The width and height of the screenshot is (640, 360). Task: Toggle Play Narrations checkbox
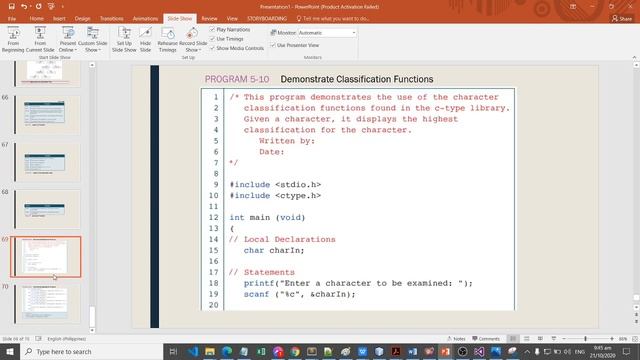(x=212, y=29)
